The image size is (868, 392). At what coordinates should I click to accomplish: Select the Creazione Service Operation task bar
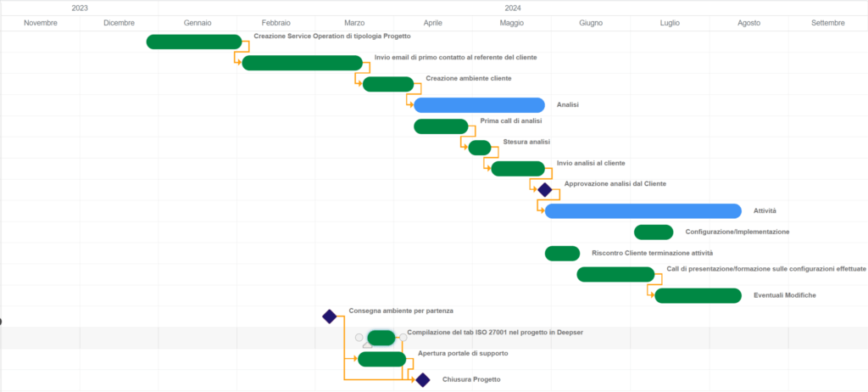click(194, 42)
